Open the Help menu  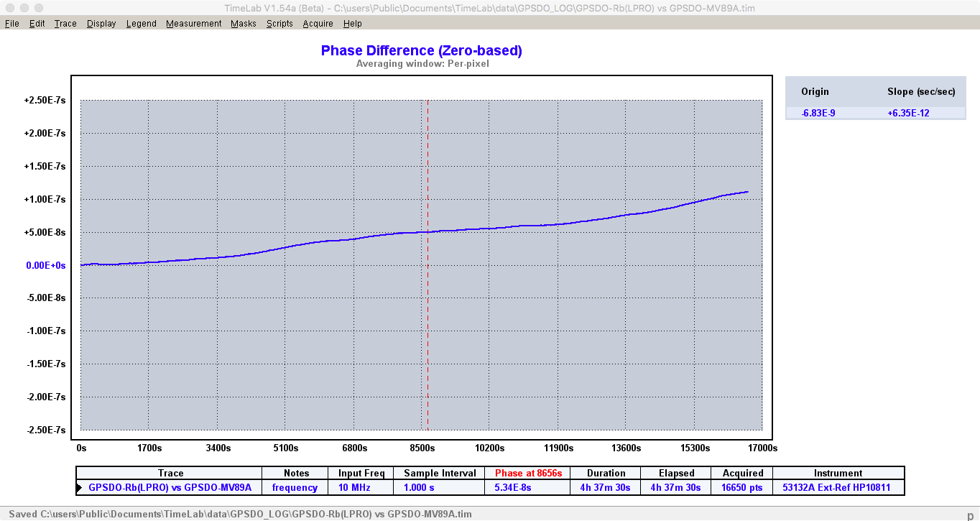[353, 24]
